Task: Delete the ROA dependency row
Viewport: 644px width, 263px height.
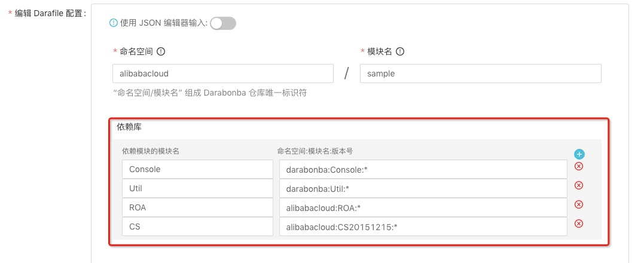Action: [x=579, y=204]
